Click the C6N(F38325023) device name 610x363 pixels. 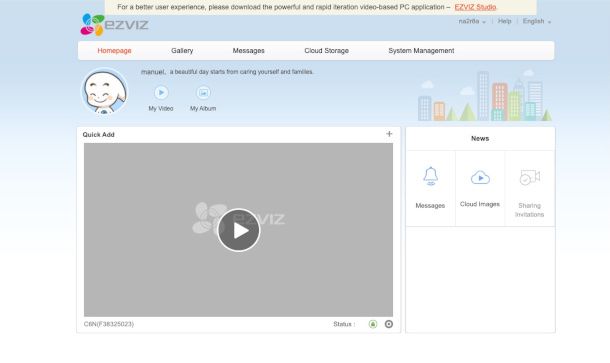[x=109, y=324]
